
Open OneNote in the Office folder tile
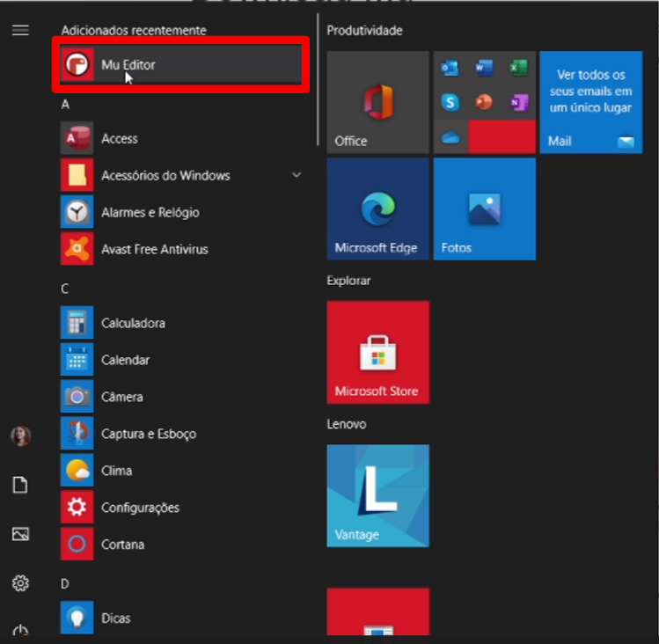518,102
